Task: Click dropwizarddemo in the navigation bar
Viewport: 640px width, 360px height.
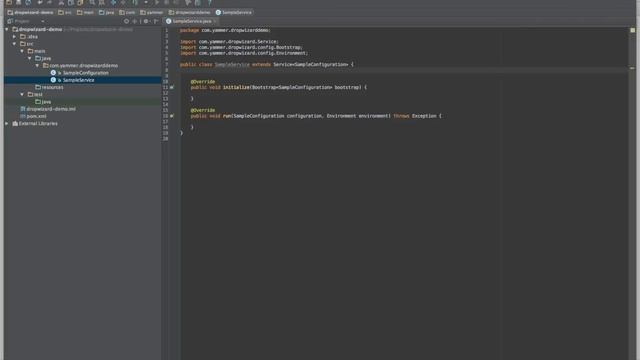Action: [189, 12]
